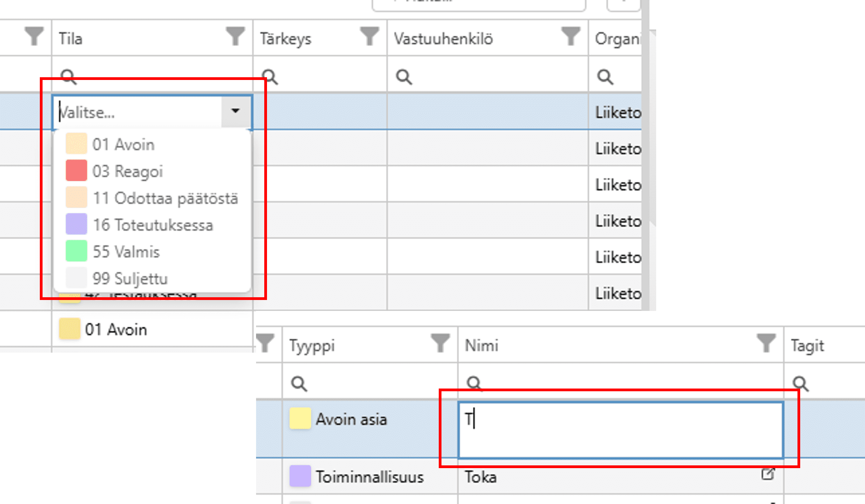
Task: Expand the Valitse... dropdown arrow
Action: pos(235,111)
